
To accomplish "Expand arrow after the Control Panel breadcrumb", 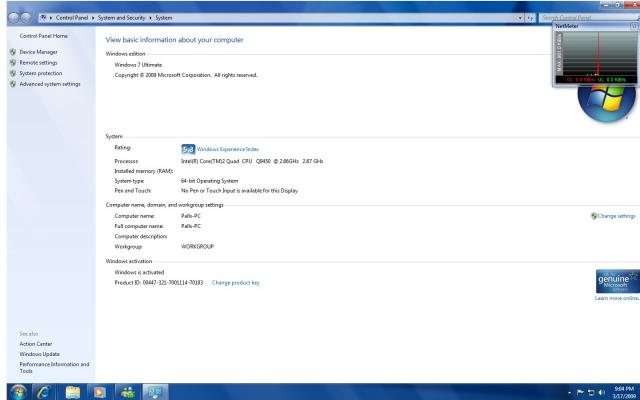I will click(x=93, y=18).
